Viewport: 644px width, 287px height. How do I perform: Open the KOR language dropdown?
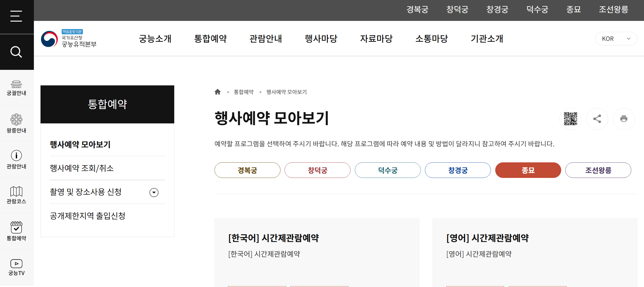616,39
